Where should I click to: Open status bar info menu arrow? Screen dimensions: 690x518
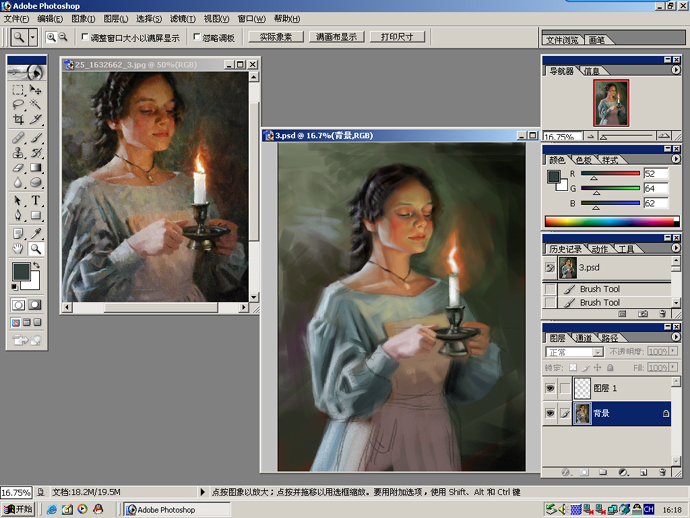click(202, 492)
